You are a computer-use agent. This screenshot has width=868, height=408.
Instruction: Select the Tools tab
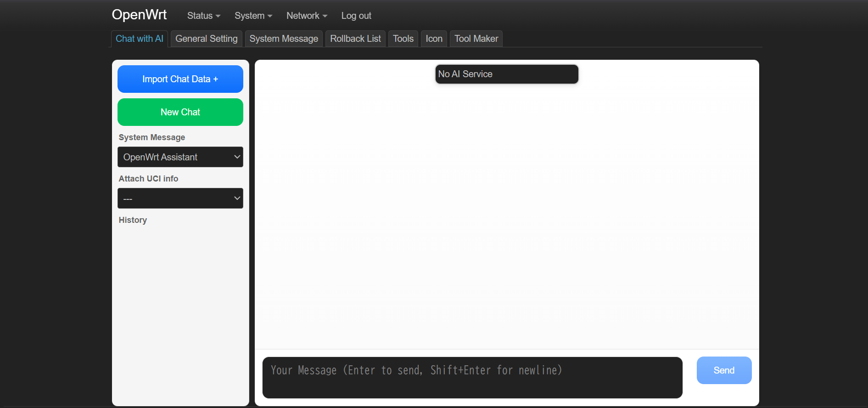coord(403,39)
